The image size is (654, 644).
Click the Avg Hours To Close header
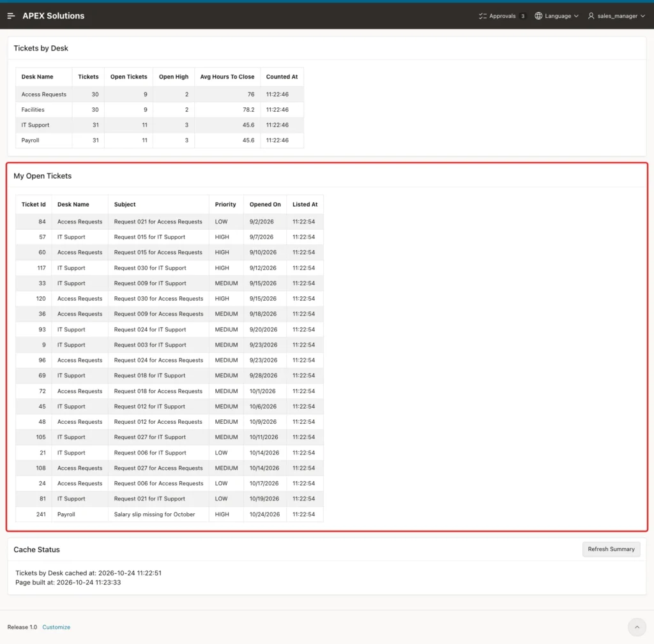point(227,77)
